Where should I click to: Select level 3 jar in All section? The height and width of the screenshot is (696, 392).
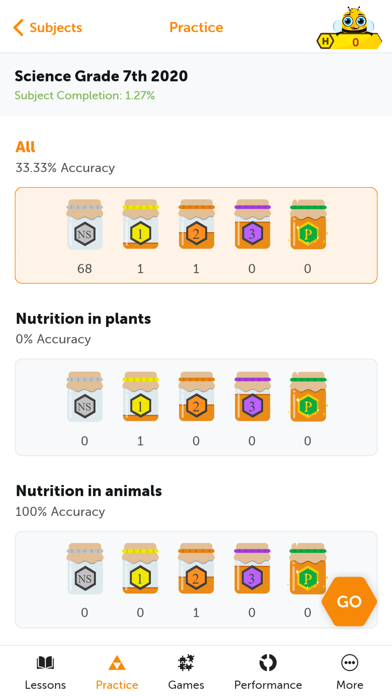(x=252, y=224)
